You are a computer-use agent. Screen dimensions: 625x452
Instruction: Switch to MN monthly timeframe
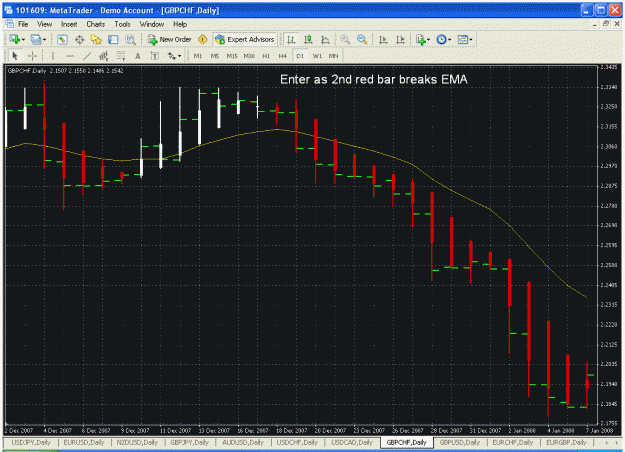click(x=333, y=56)
